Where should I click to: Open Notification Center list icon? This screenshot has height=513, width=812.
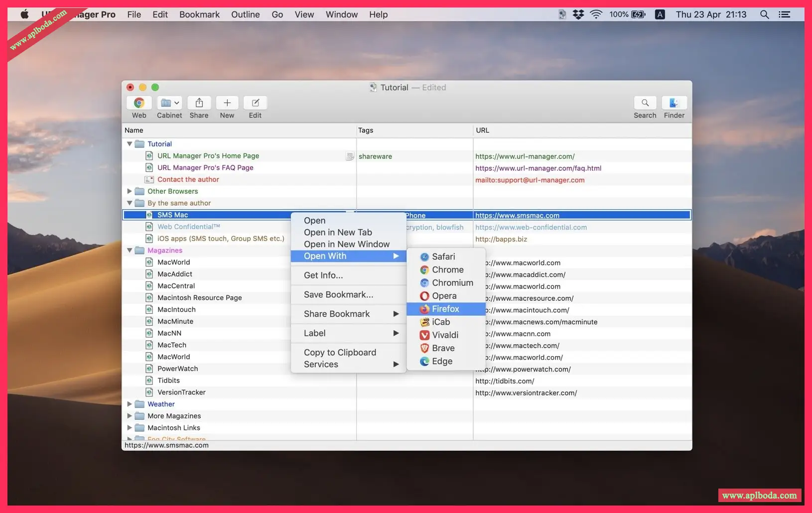tap(785, 14)
